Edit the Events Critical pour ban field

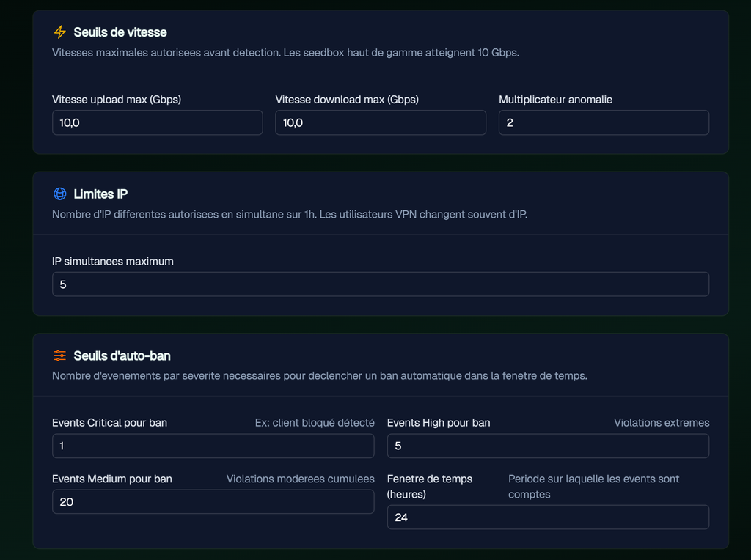tap(213, 446)
